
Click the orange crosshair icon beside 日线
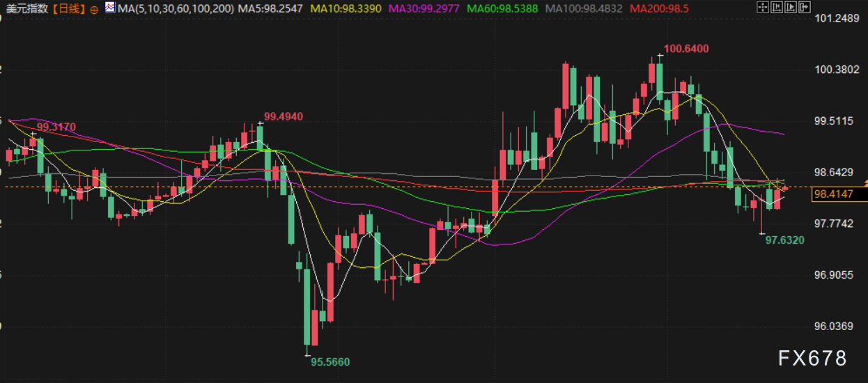(94, 9)
